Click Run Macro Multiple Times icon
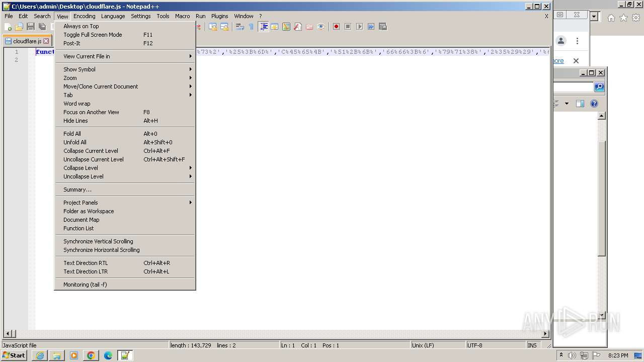This screenshot has height=362, width=644. click(x=371, y=27)
